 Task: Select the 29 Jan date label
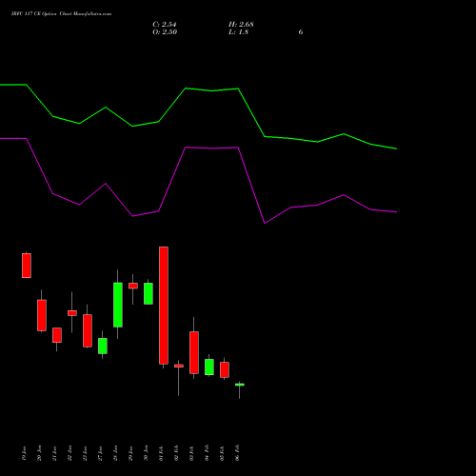click(131, 453)
